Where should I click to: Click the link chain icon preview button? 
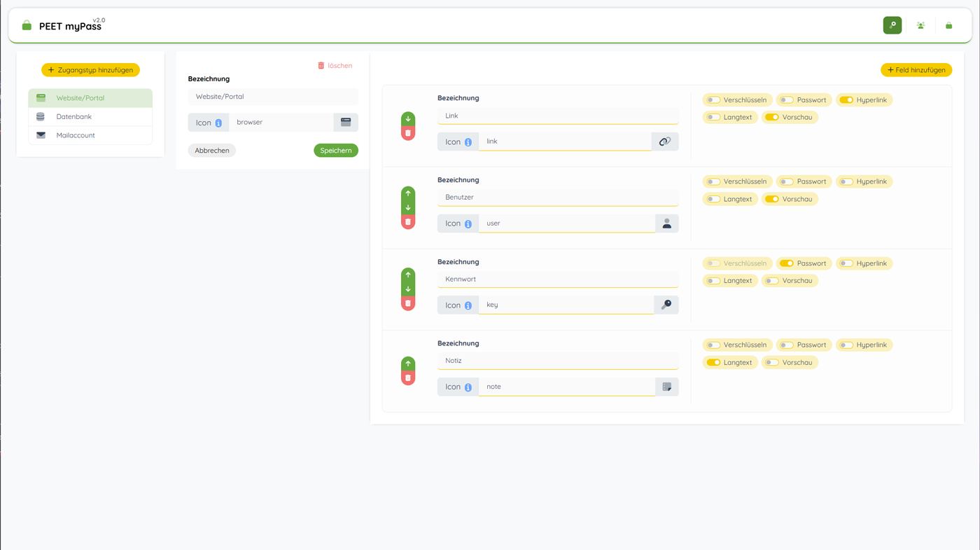(x=665, y=142)
